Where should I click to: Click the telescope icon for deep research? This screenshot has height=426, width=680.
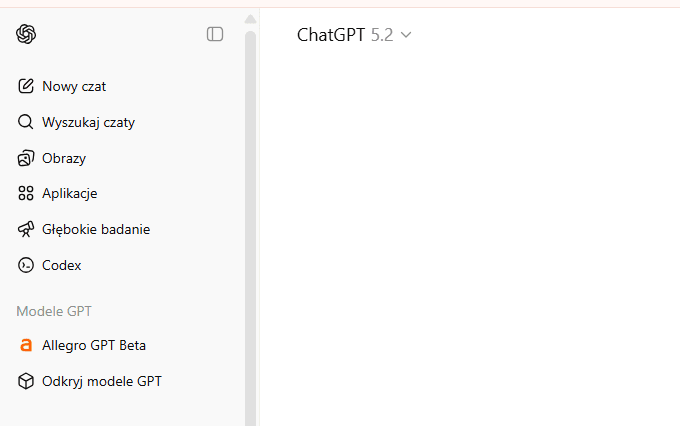(26, 229)
